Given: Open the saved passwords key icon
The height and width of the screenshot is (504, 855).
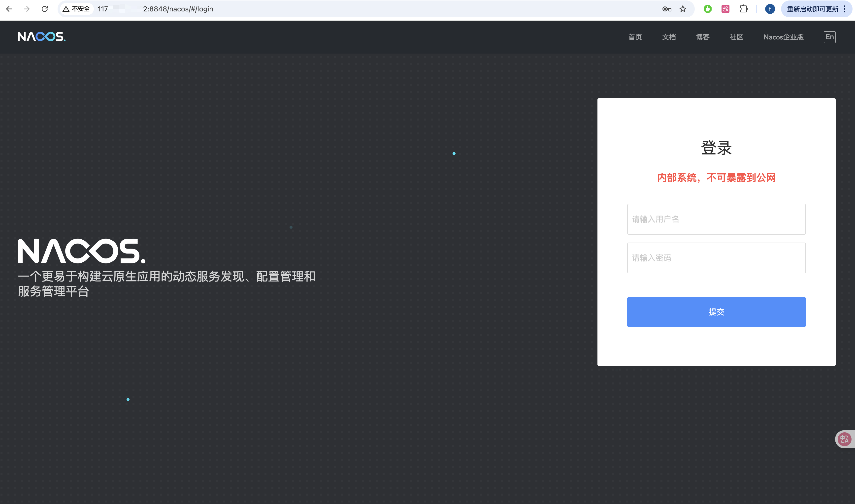Looking at the screenshot, I should 666,9.
